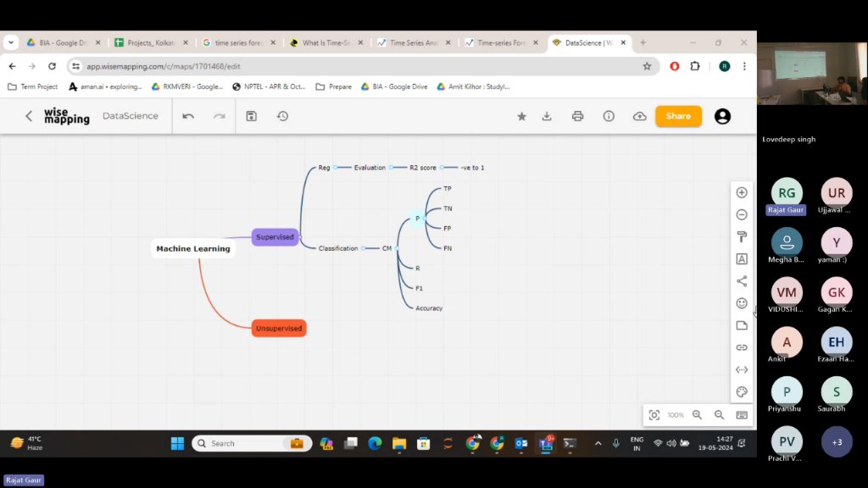Add a relationship between topics
868x488 pixels.
(742, 369)
